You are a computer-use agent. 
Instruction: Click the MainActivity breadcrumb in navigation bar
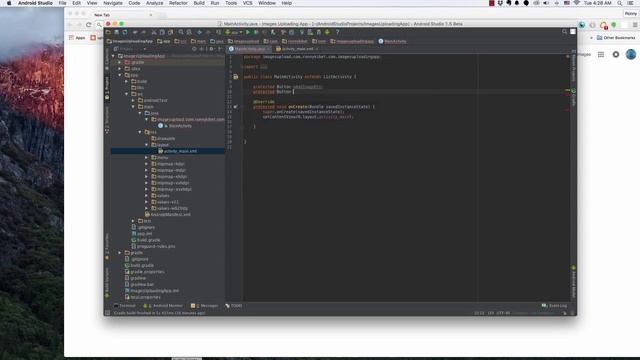(392, 41)
